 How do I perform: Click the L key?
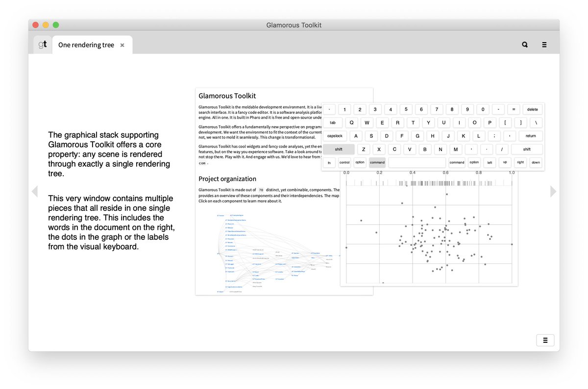479,136
